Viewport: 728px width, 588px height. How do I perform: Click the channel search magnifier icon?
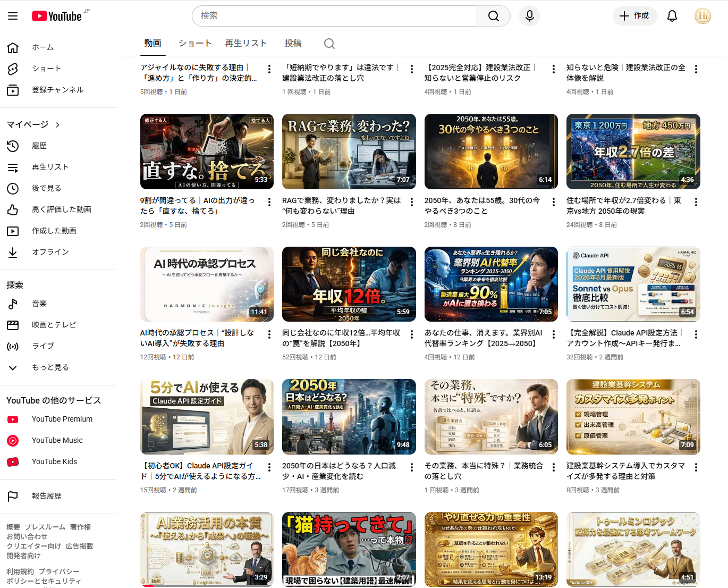[x=329, y=43]
